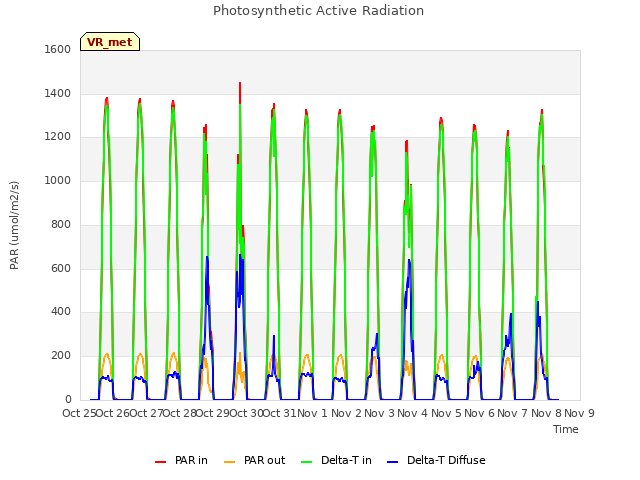Click the 800 y-axis tick label
The width and height of the screenshot is (640, 480).
pos(61,224)
